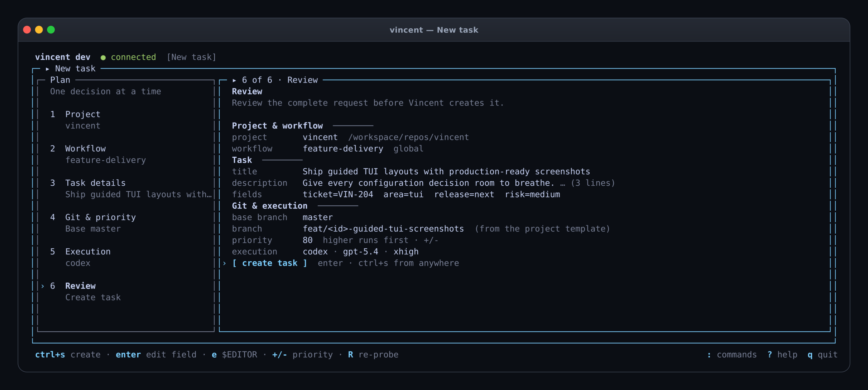Click feature-delivery summary under step 2

point(105,160)
